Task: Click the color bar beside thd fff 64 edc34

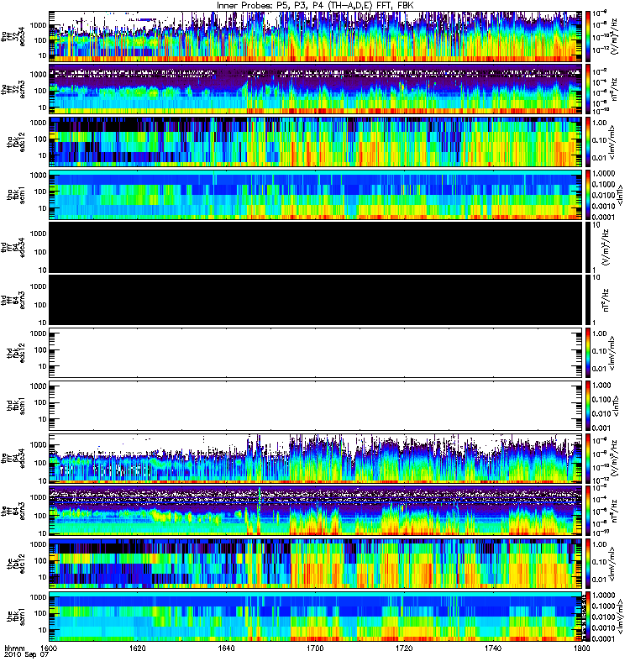Action: click(x=588, y=247)
